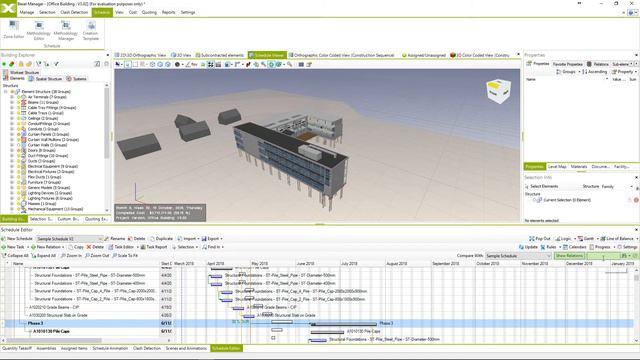Toggle visibility bulb for Beams group
Screen dimensions: 640x360
pyautogui.click(x=18, y=102)
